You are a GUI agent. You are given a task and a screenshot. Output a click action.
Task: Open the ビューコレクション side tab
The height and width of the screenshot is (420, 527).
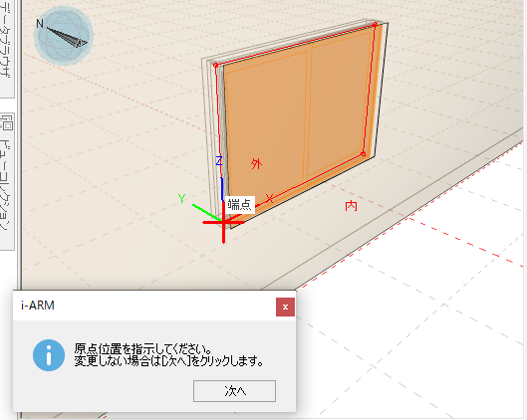(x=7, y=181)
